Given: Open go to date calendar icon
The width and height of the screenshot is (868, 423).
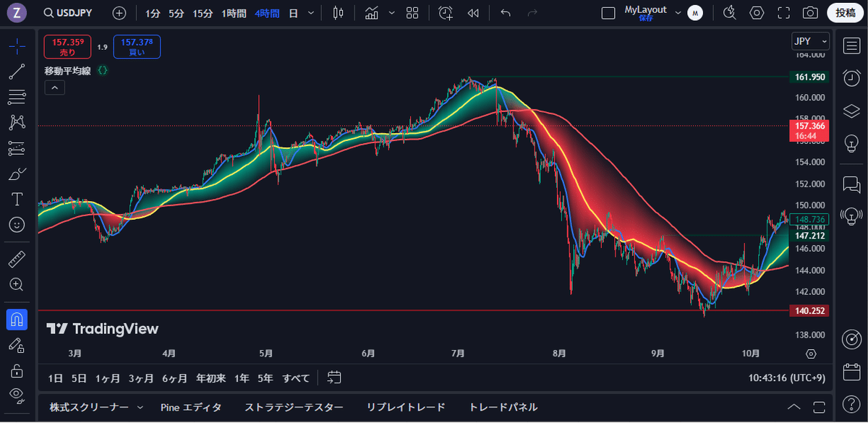Looking at the screenshot, I should pos(334,377).
